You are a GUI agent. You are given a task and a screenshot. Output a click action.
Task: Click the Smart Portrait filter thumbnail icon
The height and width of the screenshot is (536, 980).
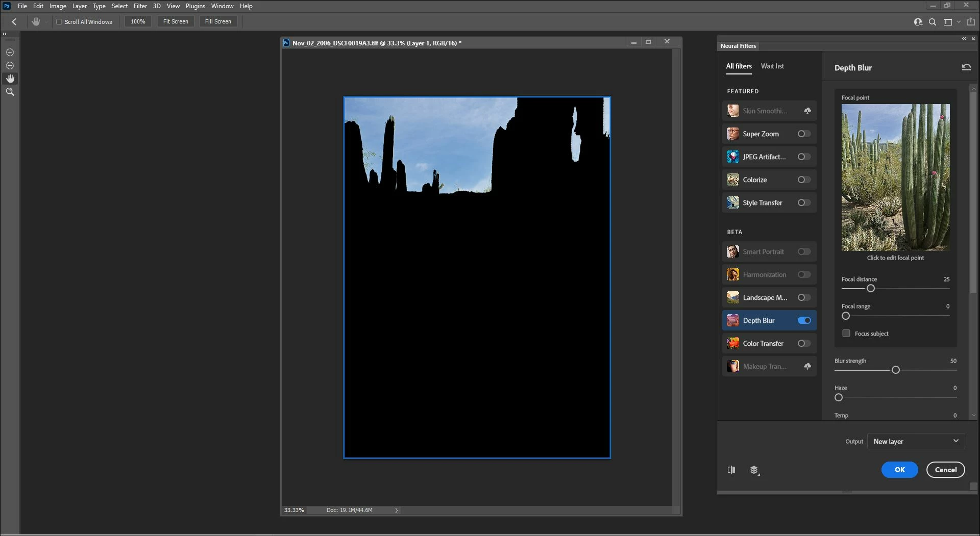[733, 251]
